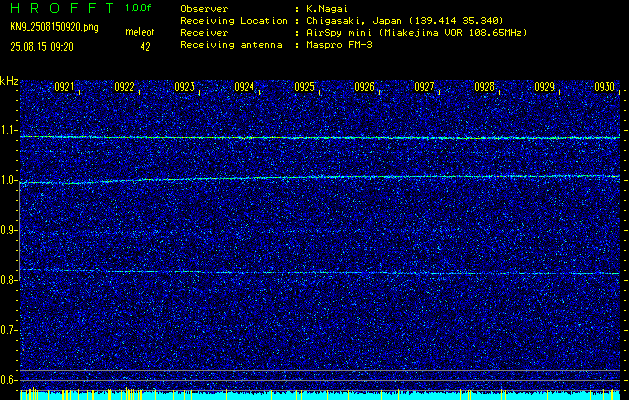Select the version label 1.00f
This screenshot has height=400, width=629.
pos(138,8)
